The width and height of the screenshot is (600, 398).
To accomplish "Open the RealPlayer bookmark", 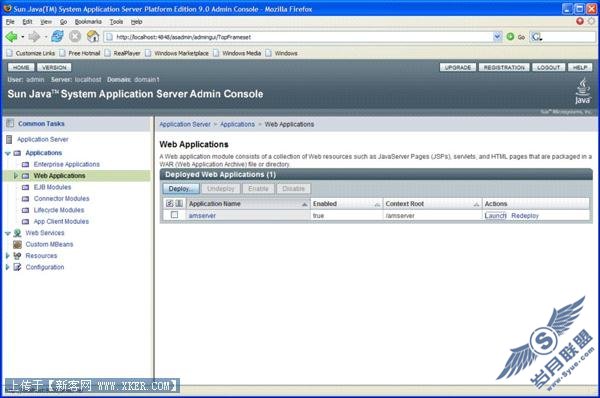I will (122, 53).
